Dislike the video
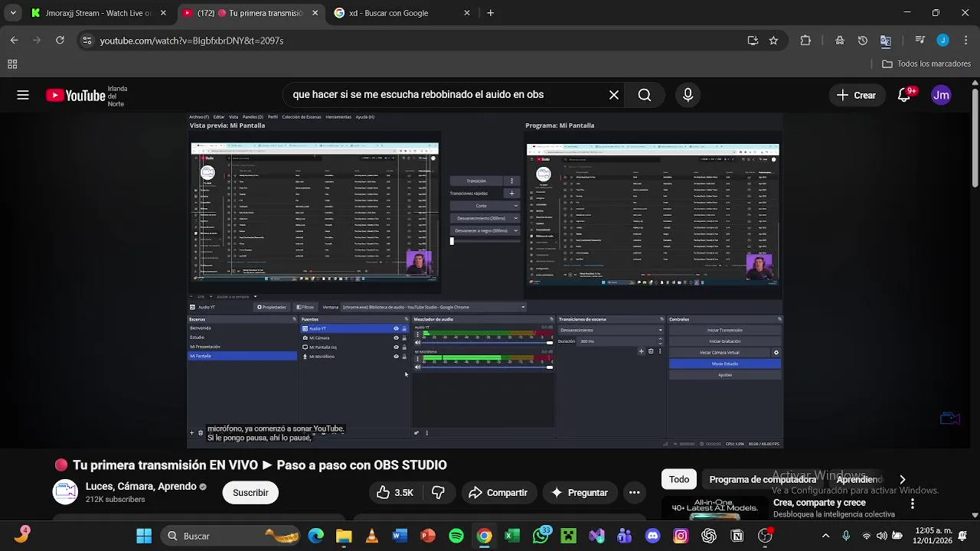 [439, 493]
